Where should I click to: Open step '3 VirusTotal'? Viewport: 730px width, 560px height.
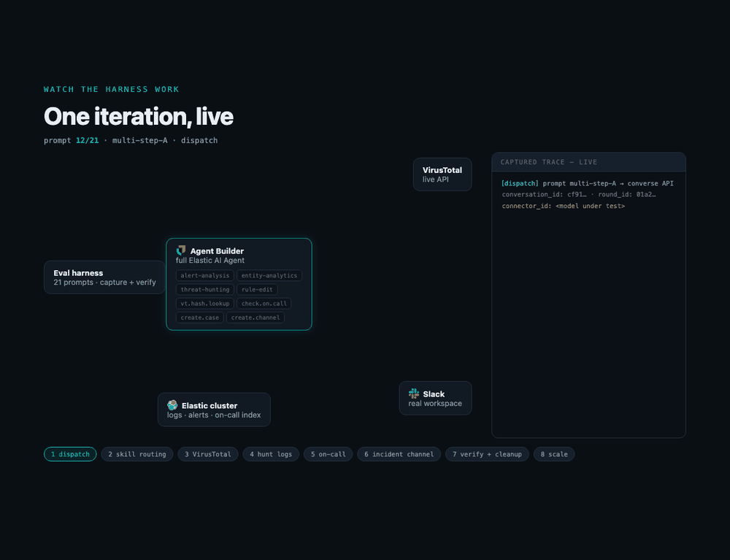pos(207,454)
